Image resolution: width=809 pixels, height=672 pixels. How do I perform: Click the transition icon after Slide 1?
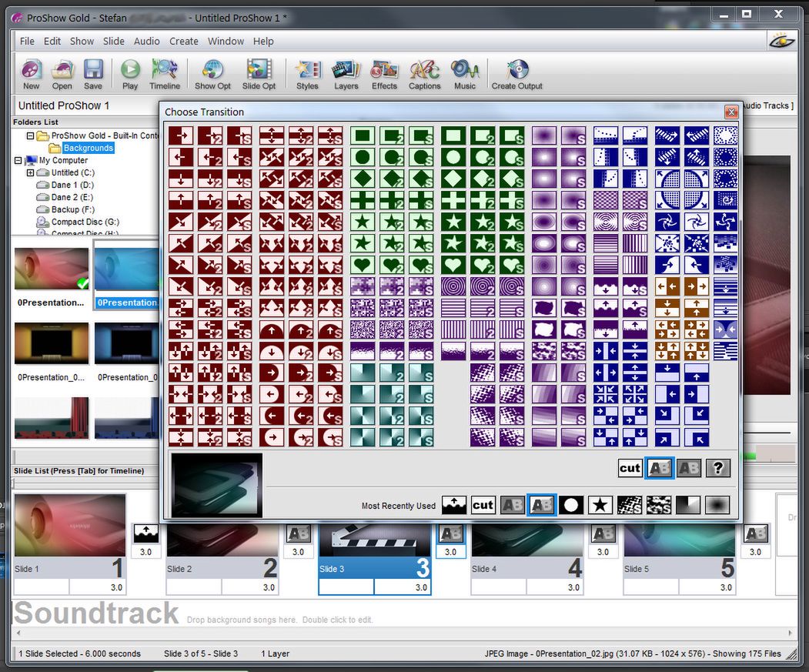(x=146, y=533)
